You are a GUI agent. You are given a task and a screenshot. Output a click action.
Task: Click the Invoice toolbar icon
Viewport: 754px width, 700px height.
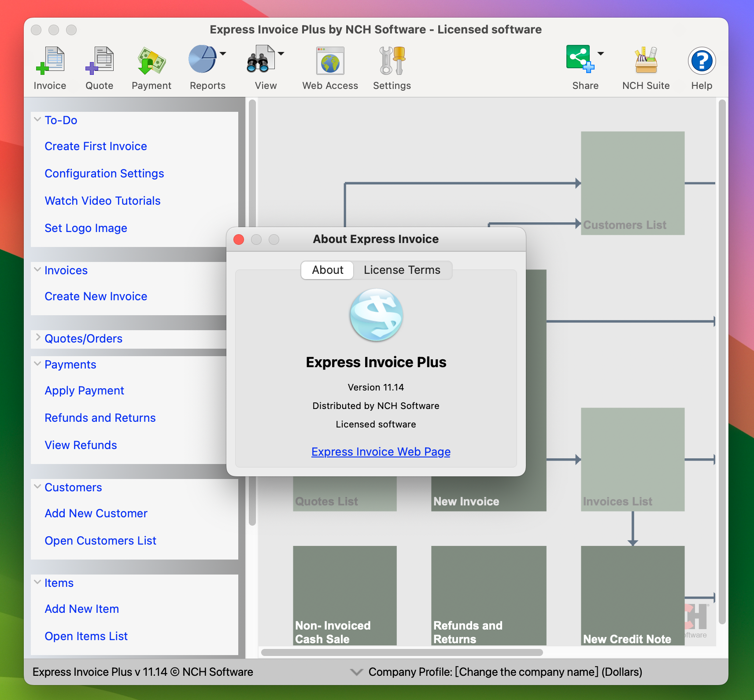50,61
